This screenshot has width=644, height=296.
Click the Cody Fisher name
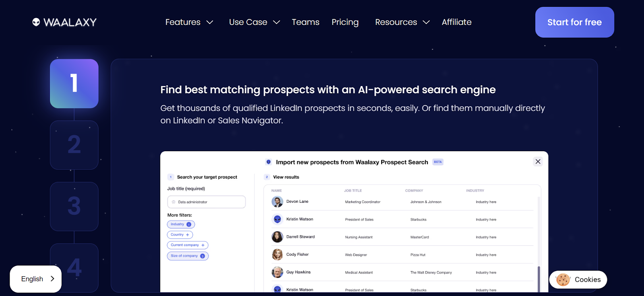pos(297,255)
